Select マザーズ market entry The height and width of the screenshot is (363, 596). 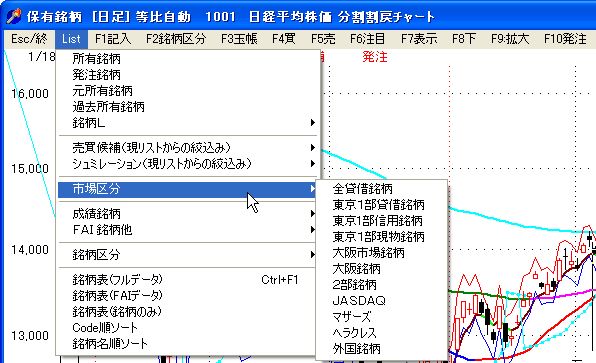(381, 317)
